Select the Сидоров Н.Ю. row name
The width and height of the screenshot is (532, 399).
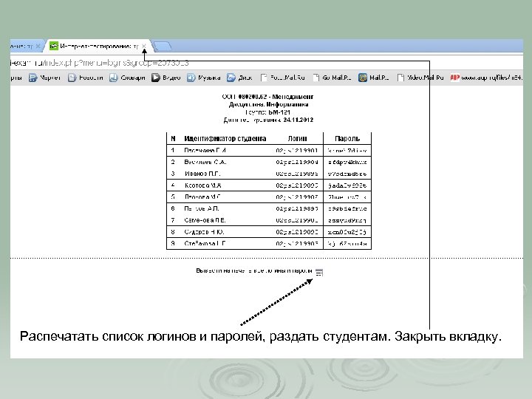204,232
